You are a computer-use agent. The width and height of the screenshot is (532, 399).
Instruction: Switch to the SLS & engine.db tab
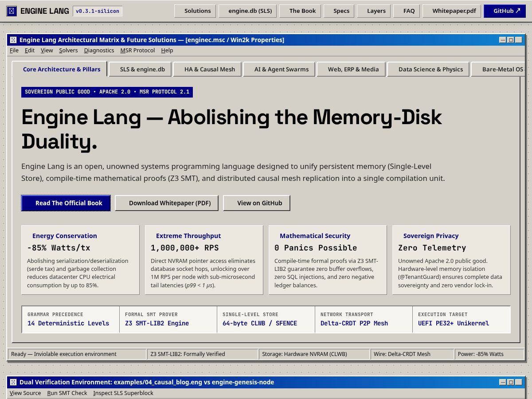click(140, 69)
